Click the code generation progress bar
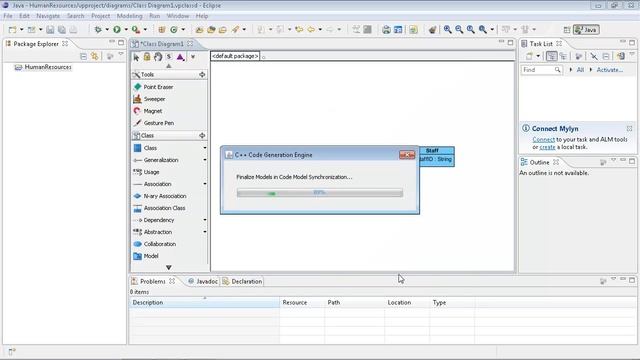This screenshot has height=360, width=640. 320,193
